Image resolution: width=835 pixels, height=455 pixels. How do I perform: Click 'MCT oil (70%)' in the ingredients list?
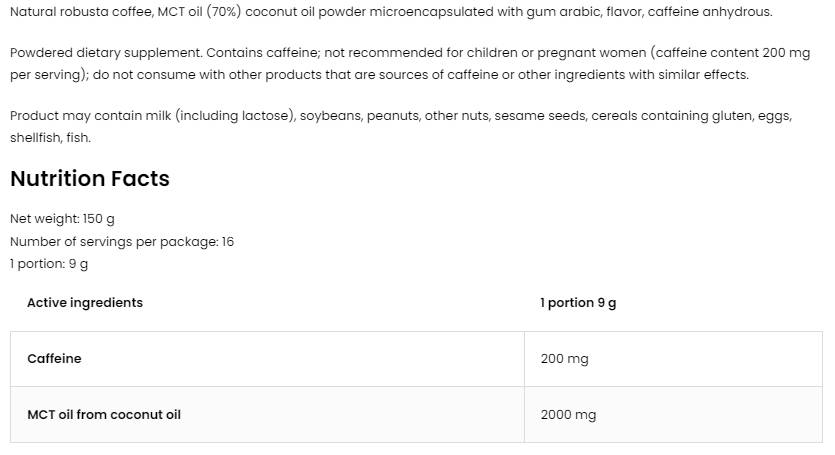[213, 12]
